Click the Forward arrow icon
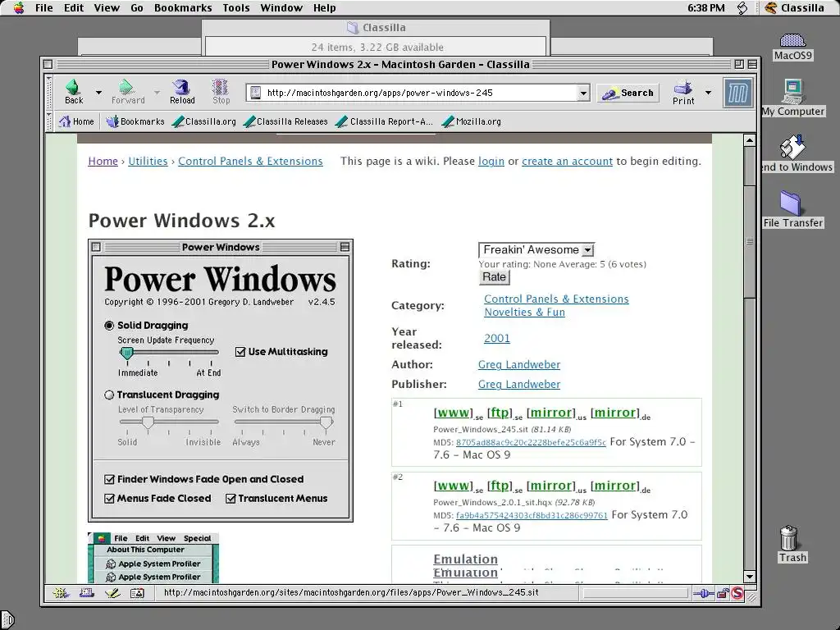This screenshot has width=840, height=630. [x=127, y=87]
